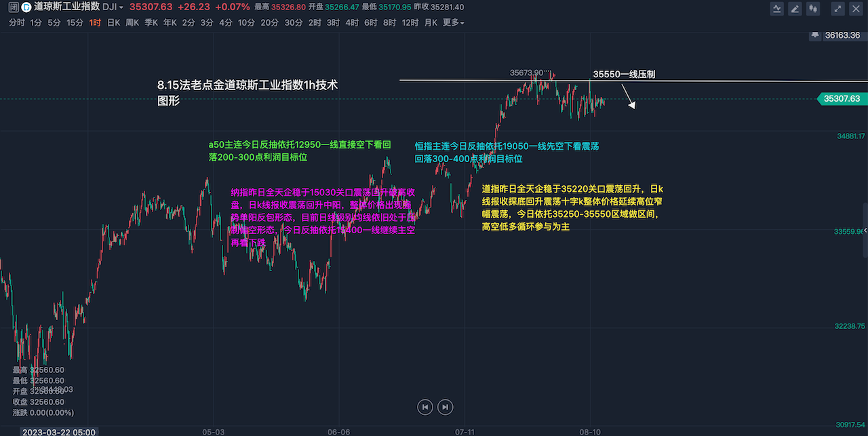The height and width of the screenshot is (436, 868).
Task: Click the 闭 market status icon
Action: [x=14, y=7]
